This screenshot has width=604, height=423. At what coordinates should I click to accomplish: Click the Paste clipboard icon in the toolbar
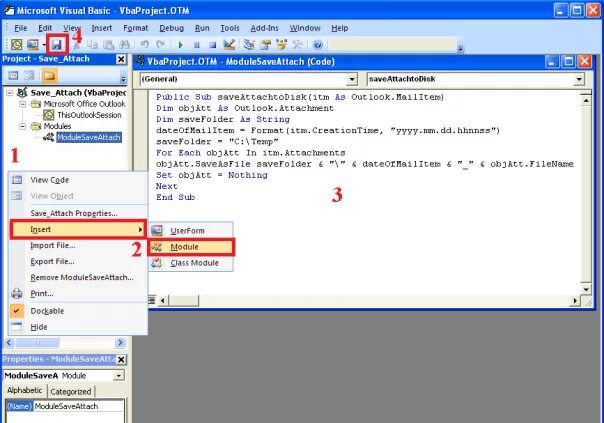(109, 45)
